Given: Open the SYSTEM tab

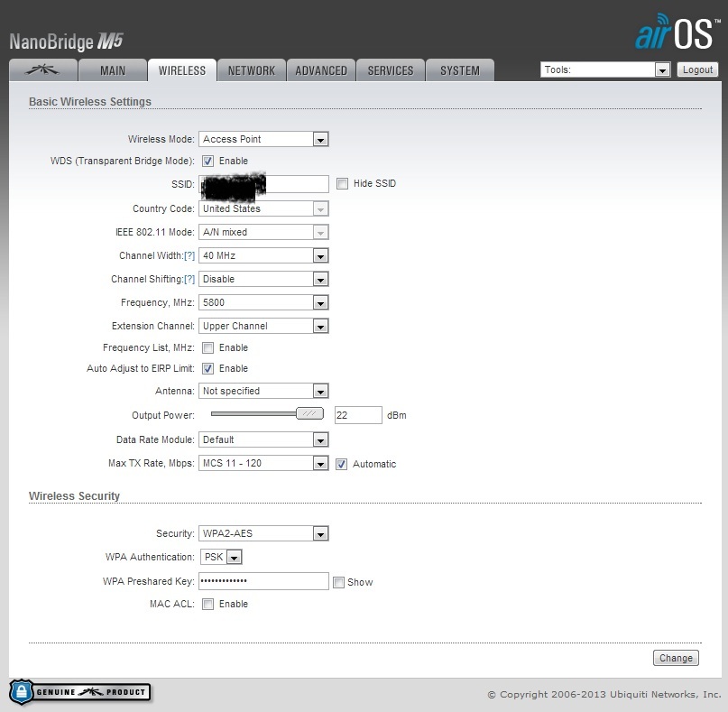Looking at the screenshot, I should (460, 70).
